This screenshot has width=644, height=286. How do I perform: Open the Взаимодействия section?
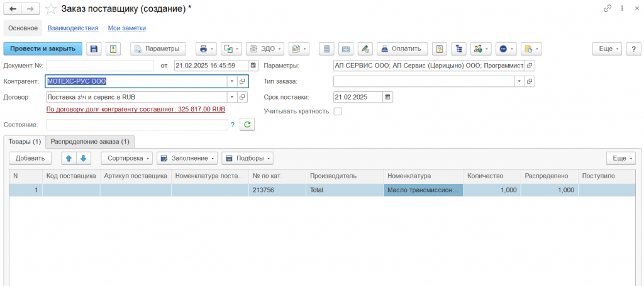point(73,28)
